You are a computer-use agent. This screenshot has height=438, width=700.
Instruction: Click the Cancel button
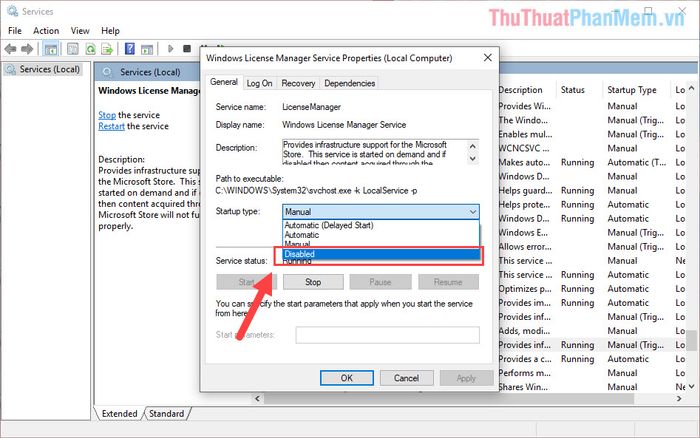coord(406,378)
